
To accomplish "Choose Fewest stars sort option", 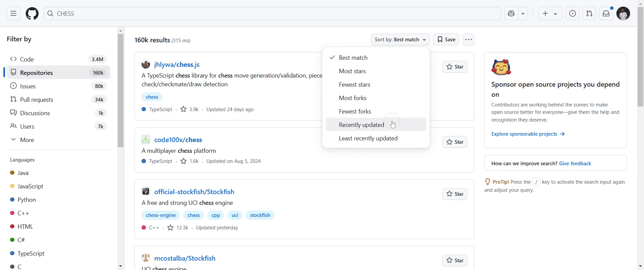I will [x=376, y=84].
